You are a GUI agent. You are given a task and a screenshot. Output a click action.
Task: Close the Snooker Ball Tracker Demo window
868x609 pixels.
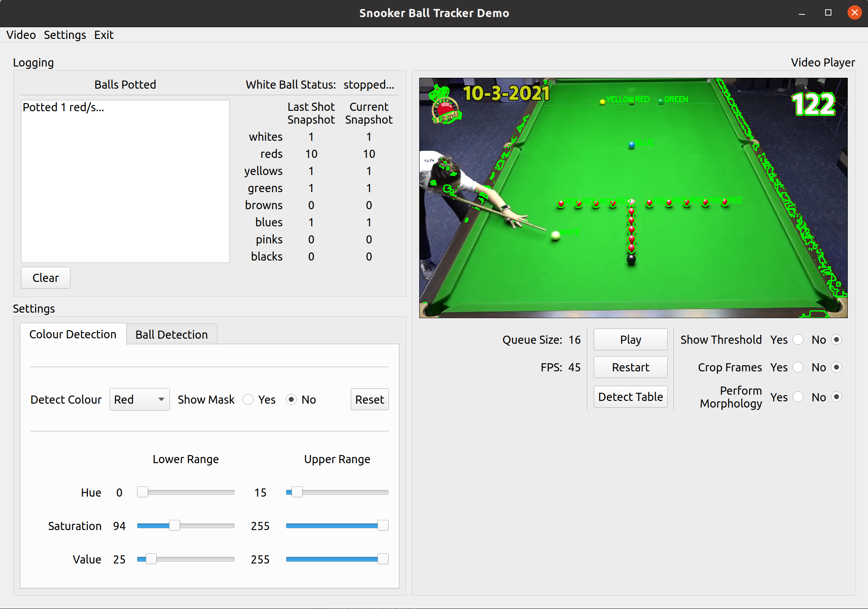(x=854, y=13)
